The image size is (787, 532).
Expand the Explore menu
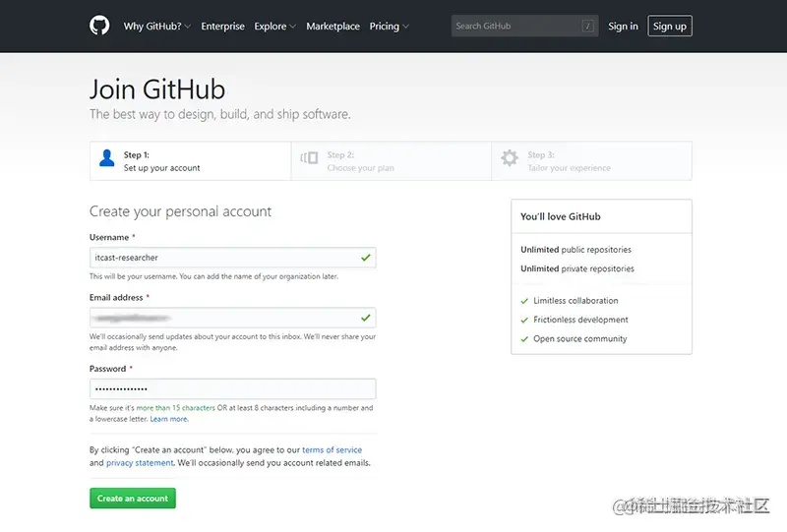tap(275, 27)
